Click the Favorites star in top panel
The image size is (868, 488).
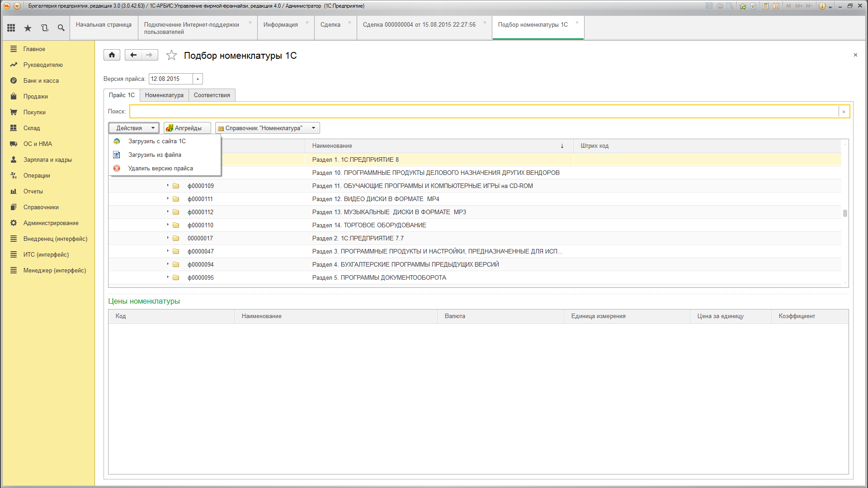click(28, 28)
